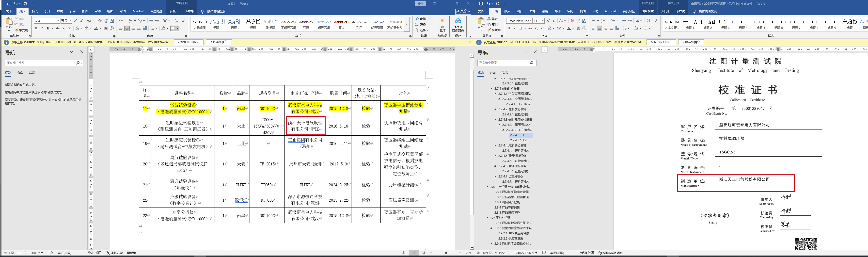
Task: Adjust the zoom slider in the left status bar
Action: point(446,253)
